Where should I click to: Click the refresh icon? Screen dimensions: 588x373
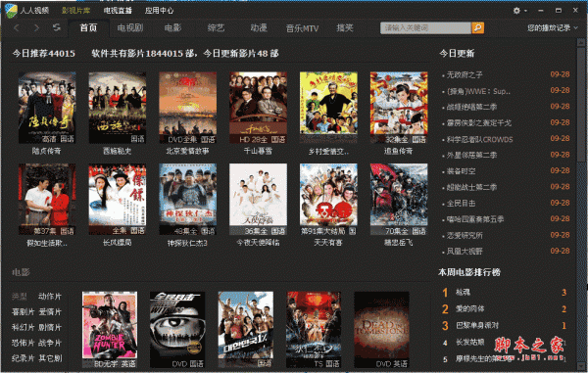click(57, 27)
